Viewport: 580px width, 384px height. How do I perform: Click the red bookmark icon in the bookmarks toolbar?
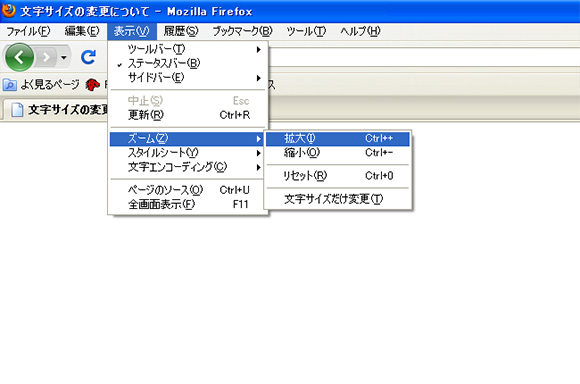point(92,85)
